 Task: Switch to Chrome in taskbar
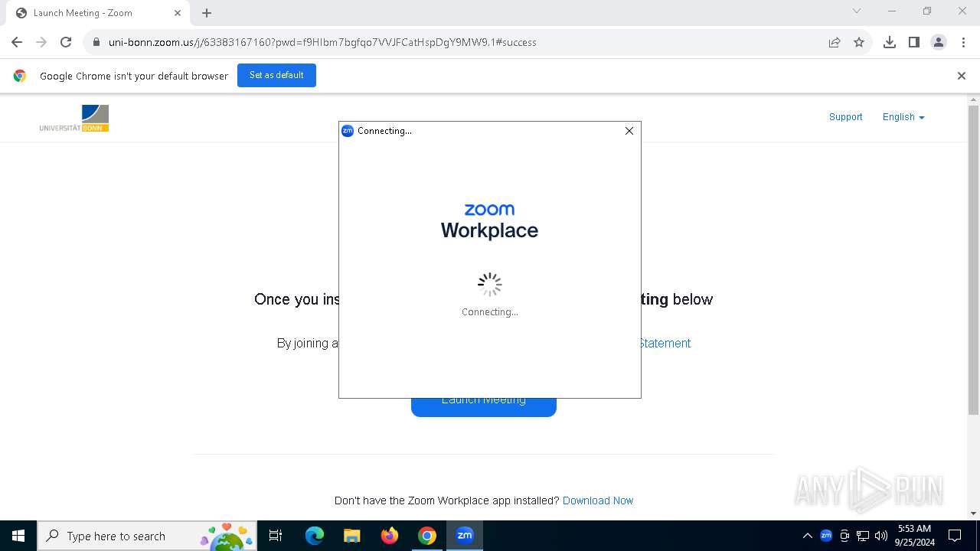click(x=427, y=536)
